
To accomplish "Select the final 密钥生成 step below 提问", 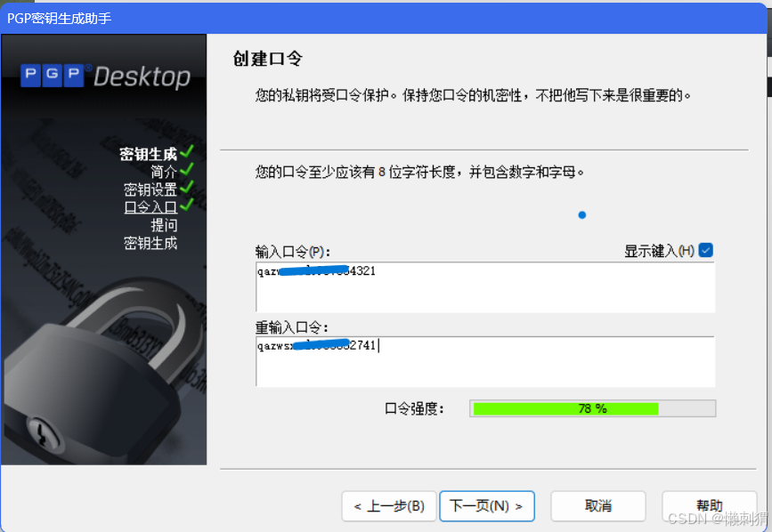I will click(150, 243).
